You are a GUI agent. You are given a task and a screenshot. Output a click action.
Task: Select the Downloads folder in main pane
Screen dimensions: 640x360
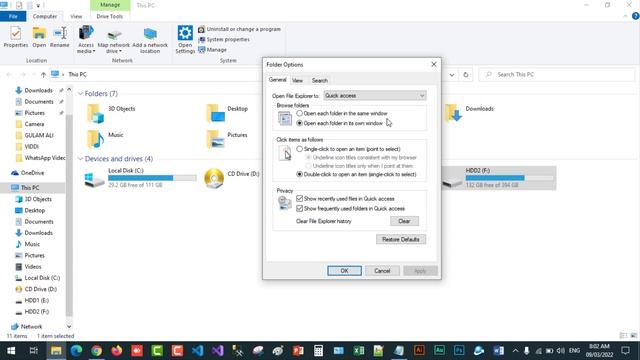pyautogui.click(x=469, y=113)
